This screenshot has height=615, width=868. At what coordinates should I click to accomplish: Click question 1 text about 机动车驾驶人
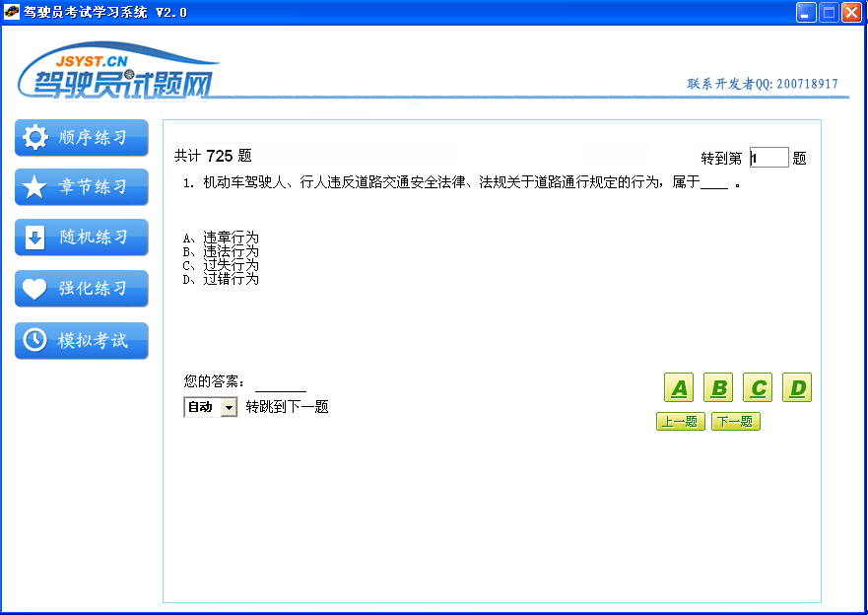pyautogui.click(x=462, y=182)
